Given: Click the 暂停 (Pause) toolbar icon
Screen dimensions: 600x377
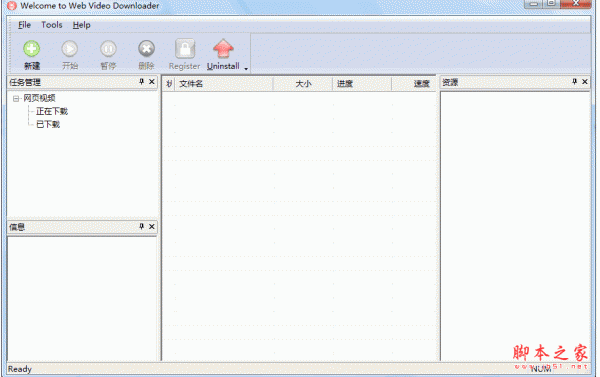Looking at the screenshot, I should tap(108, 49).
